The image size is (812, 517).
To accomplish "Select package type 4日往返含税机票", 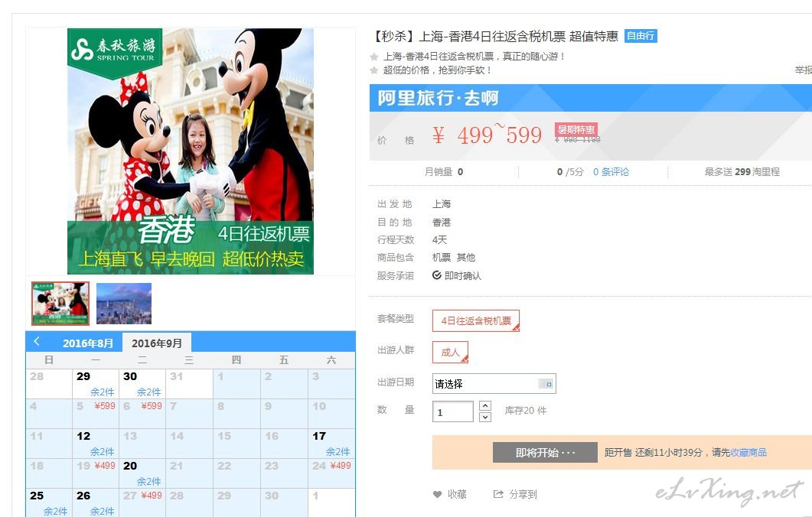I will pyautogui.click(x=476, y=321).
